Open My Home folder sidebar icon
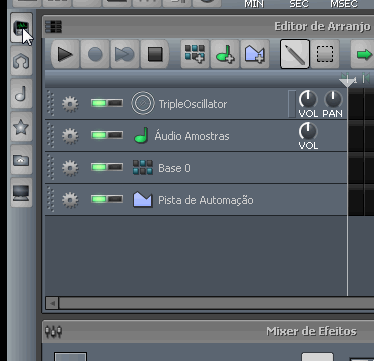 21,160
